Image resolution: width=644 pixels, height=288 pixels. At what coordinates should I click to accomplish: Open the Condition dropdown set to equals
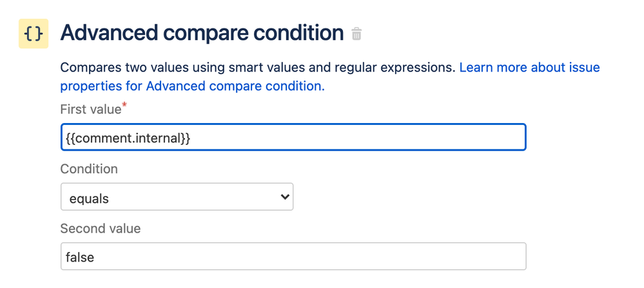click(x=177, y=197)
